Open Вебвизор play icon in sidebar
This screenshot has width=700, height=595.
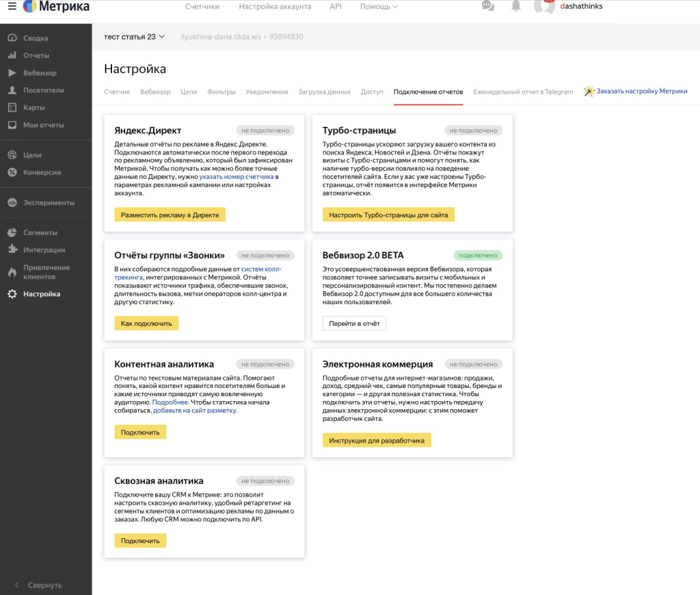[x=12, y=73]
